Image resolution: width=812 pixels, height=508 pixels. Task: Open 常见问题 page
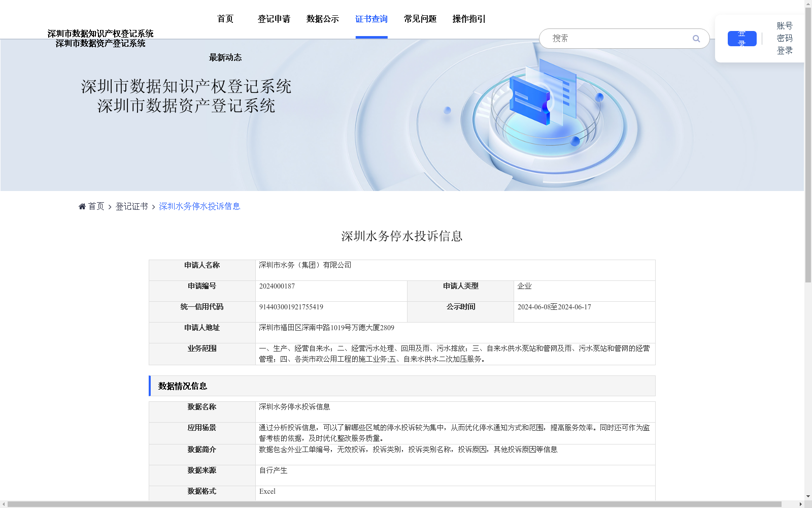420,19
